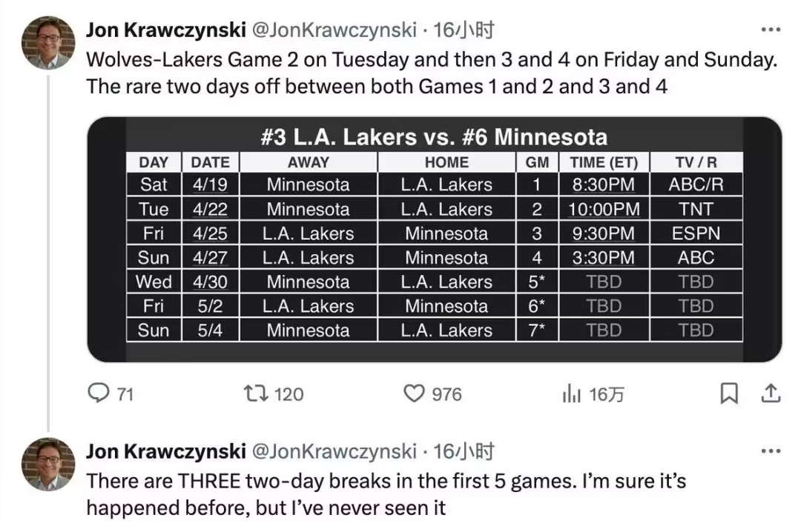The image size is (798, 532).
Task: Open the THREE two-day breaks reply tweet text
Action: pyautogui.click(x=386, y=494)
